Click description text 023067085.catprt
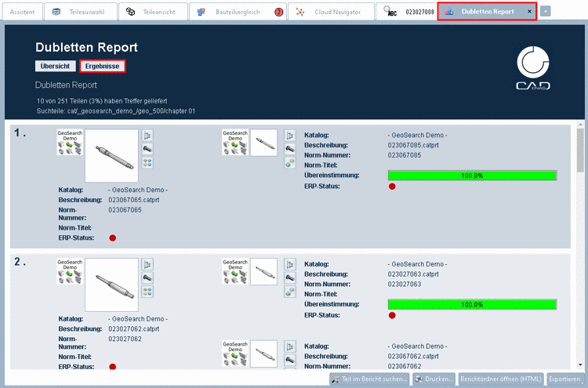This screenshot has width=588, height=388. 413,145
